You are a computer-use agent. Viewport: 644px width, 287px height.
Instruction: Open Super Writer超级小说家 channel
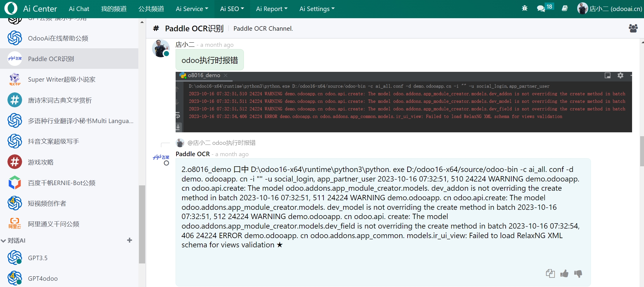(x=69, y=79)
